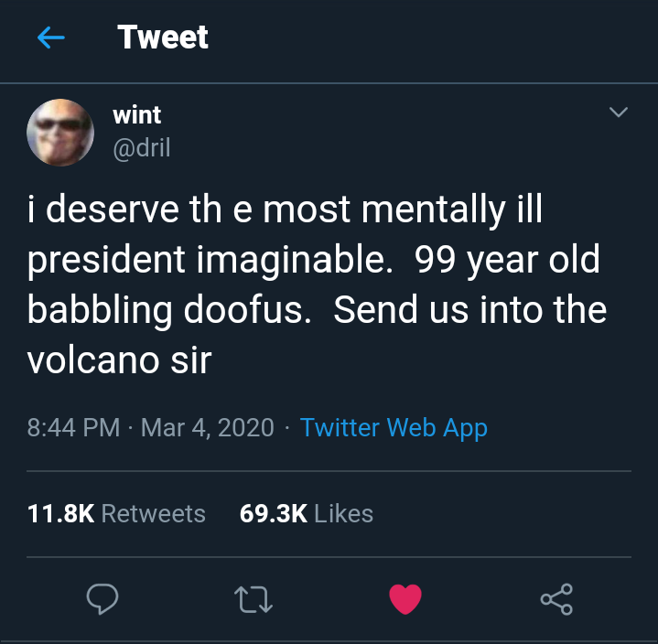Go back using the blue arrow

50,38
